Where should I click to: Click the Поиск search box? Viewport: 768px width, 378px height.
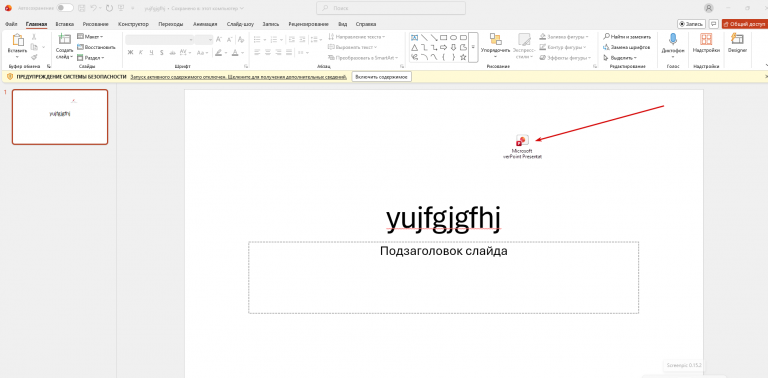click(x=391, y=8)
